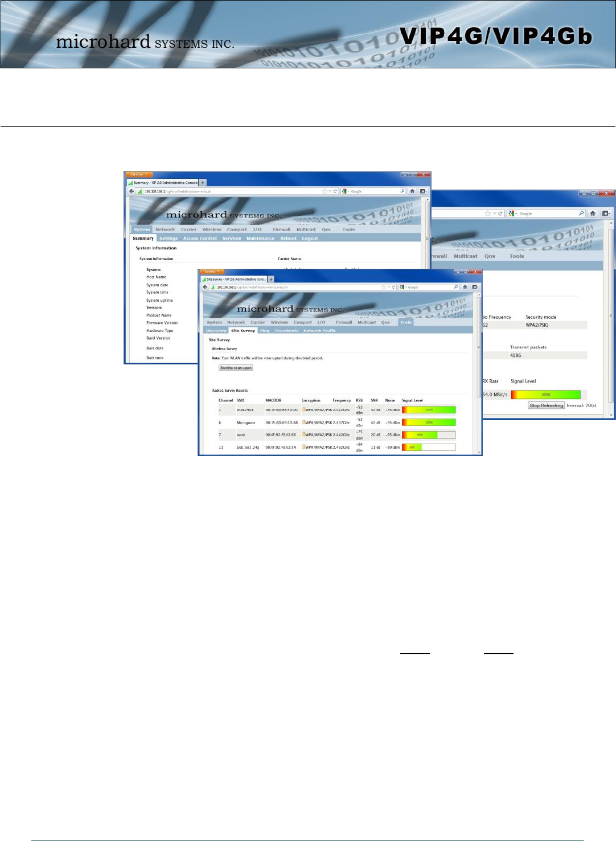Click the testit 66% signal level bar
616x841 pixels.
[429, 434]
